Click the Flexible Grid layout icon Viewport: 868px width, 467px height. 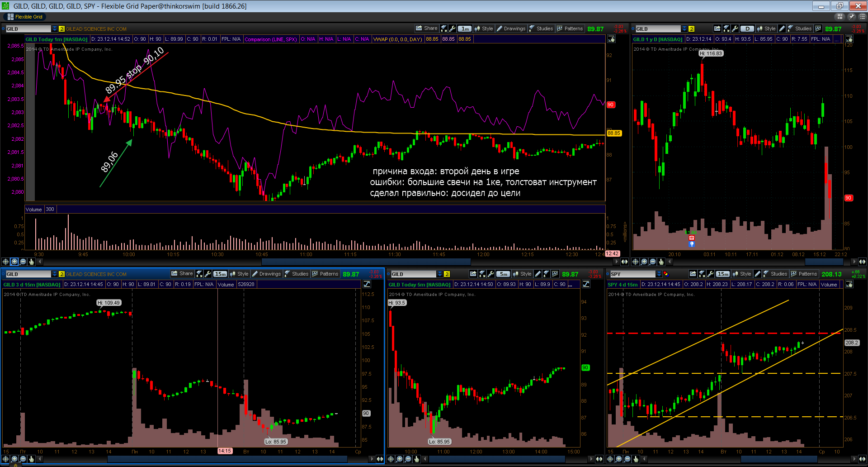10,17
